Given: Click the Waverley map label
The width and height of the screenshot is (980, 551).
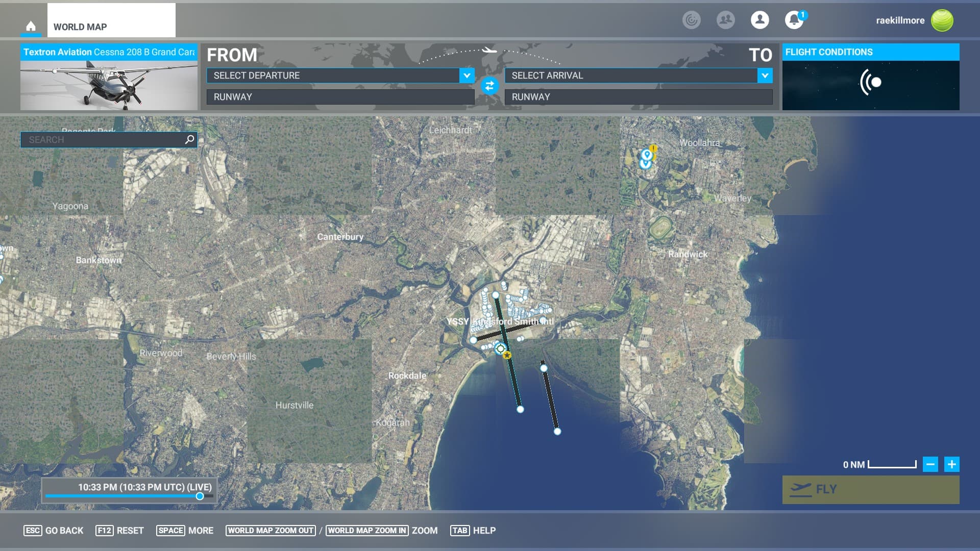Looking at the screenshot, I should click(732, 198).
